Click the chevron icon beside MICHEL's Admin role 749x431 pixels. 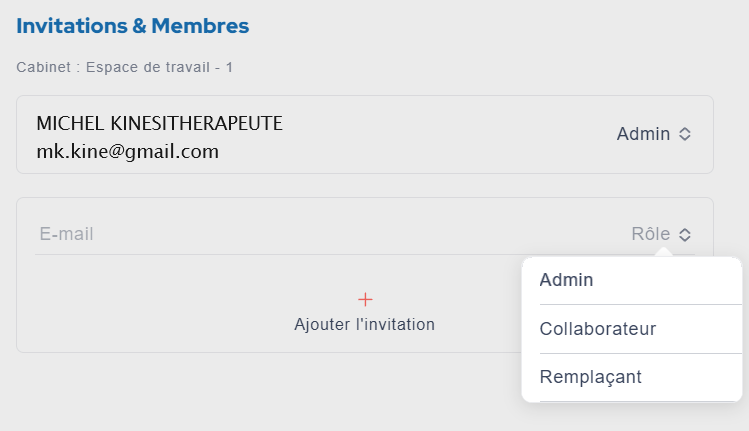click(685, 134)
